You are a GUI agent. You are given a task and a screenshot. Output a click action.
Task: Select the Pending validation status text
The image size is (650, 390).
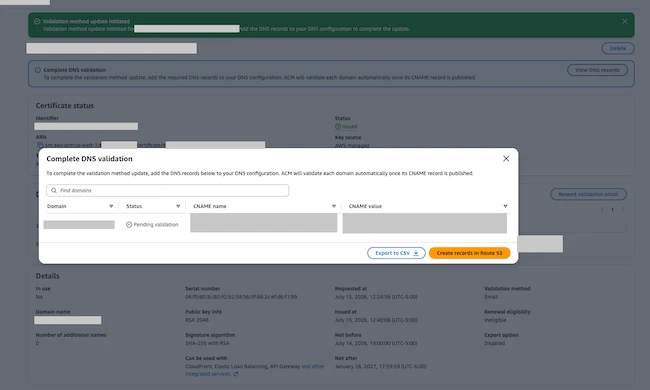(x=156, y=225)
